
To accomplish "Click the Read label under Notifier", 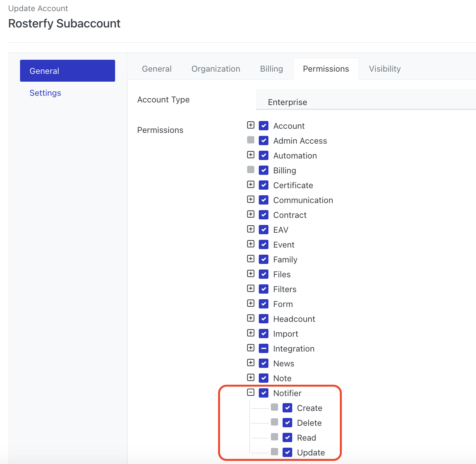I will [x=306, y=438].
